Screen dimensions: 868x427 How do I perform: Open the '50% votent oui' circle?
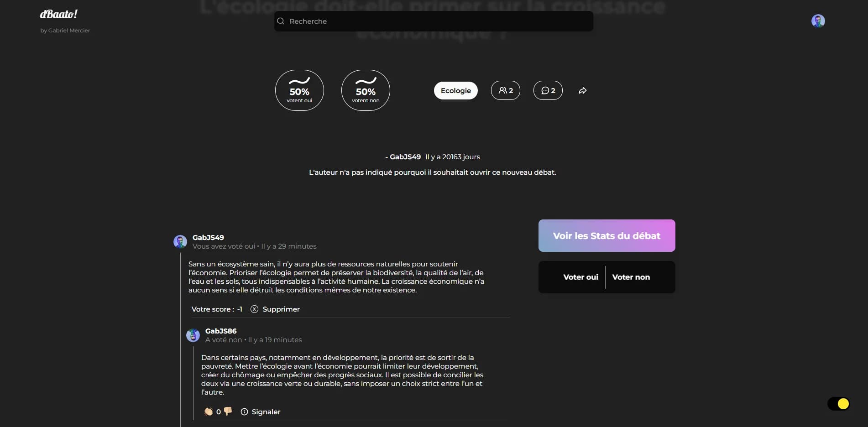pyautogui.click(x=299, y=90)
